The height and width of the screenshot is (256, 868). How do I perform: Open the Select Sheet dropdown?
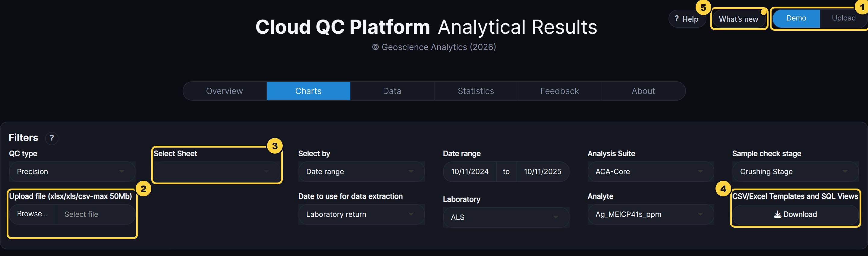tap(217, 171)
